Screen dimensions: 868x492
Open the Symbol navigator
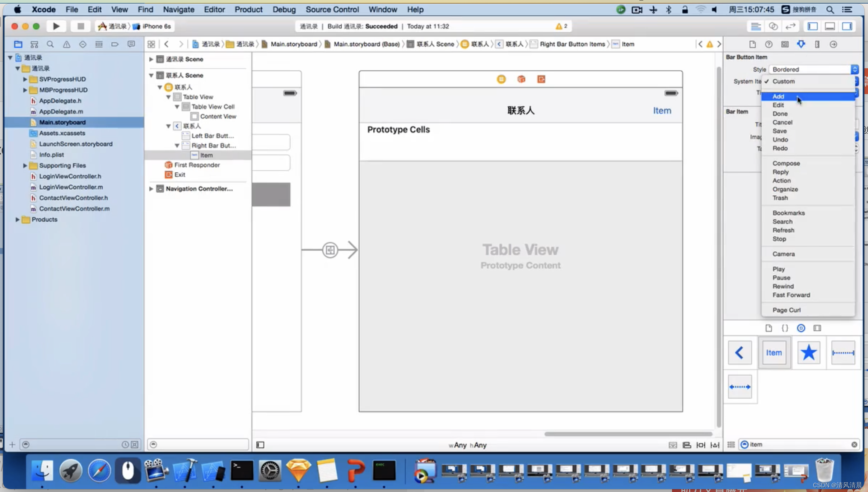(x=34, y=44)
